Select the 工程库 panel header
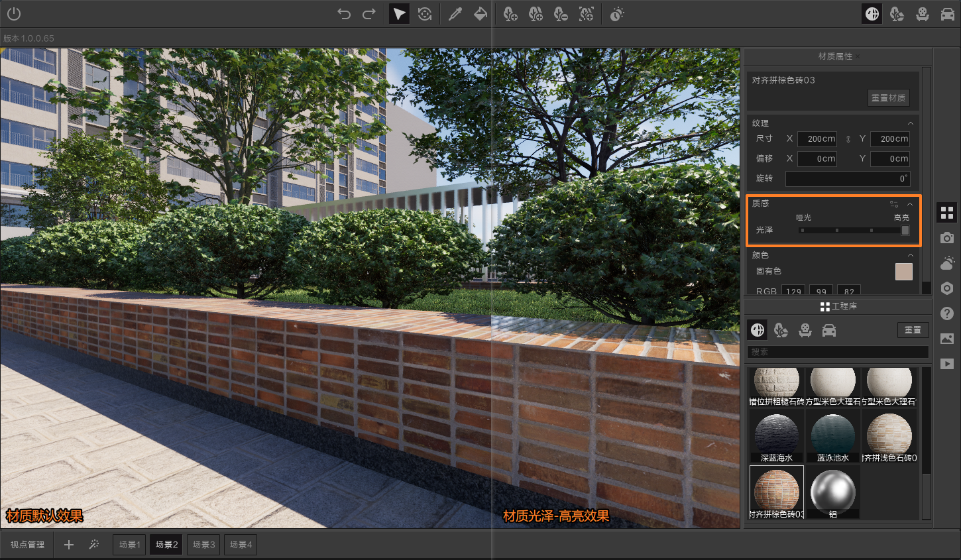Viewport: 961px width, 560px height. [838, 306]
